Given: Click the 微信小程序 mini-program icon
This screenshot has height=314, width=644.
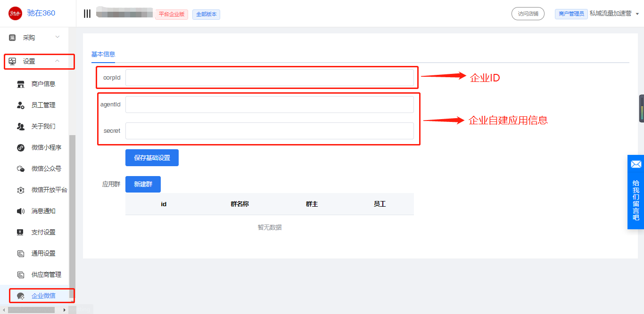Looking at the screenshot, I should pyautogui.click(x=21, y=148).
